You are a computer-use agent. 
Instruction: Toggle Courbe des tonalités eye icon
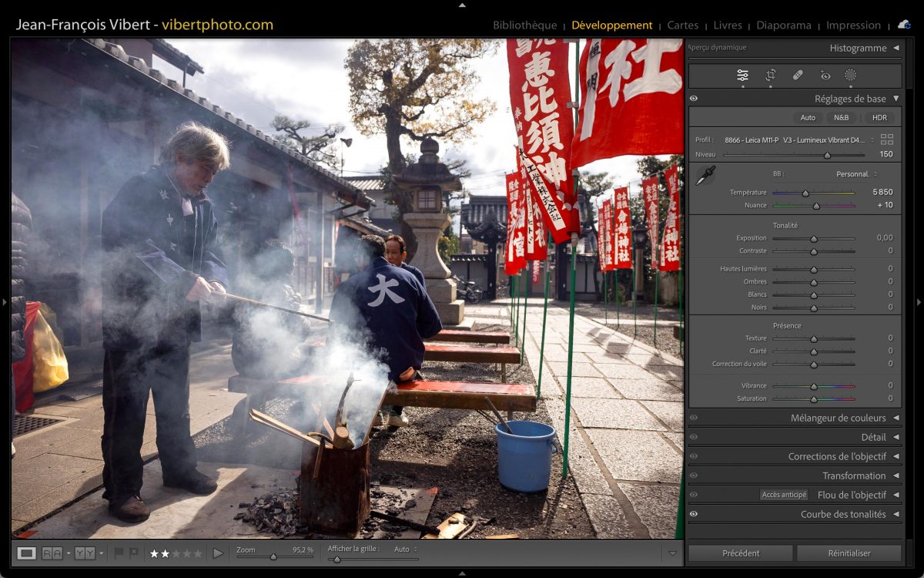tap(694, 514)
